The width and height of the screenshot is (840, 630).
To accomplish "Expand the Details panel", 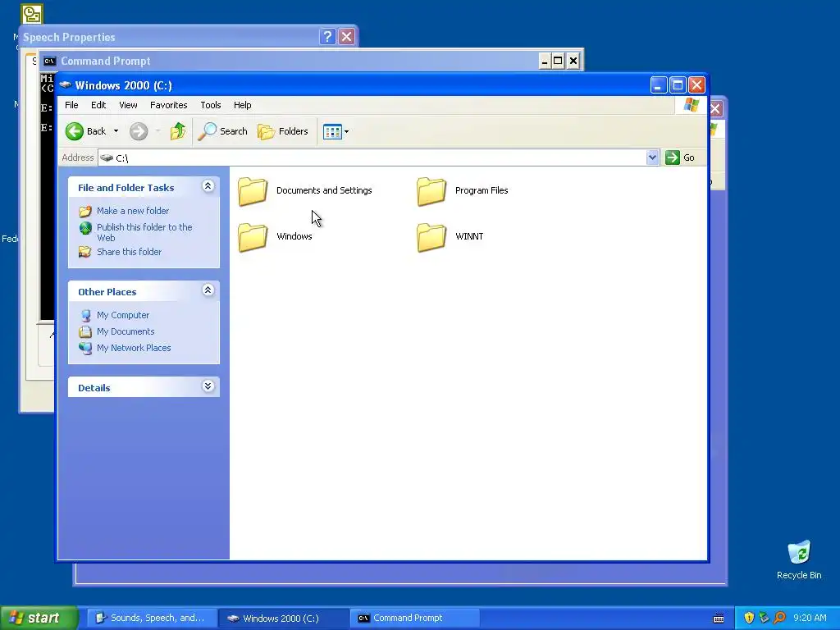I will click(x=208, y=386).
